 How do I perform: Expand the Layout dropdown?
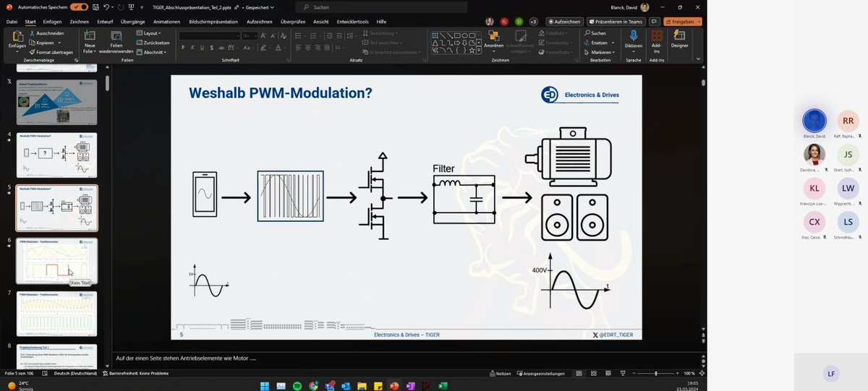pos(150,33)
